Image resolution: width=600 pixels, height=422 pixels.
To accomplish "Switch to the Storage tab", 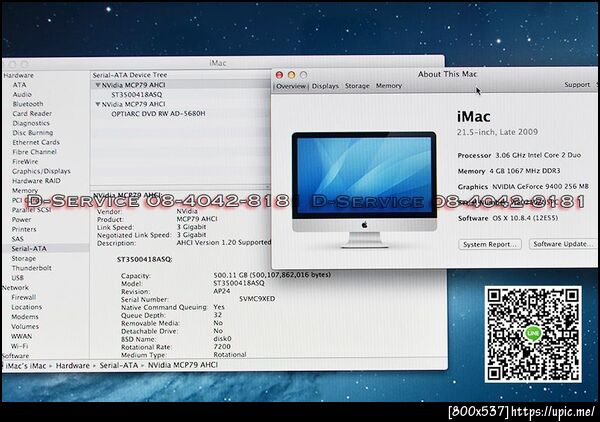I will pos(357,86).
